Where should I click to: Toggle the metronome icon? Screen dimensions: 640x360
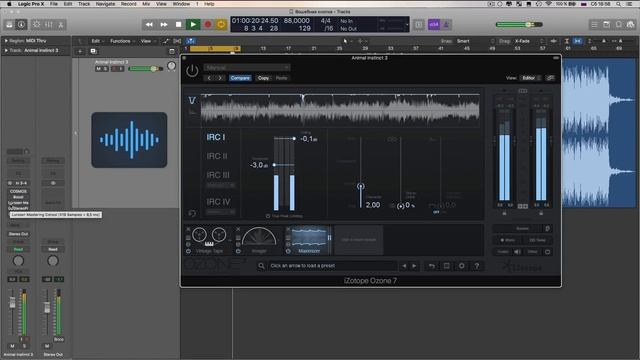pos(446,24)
